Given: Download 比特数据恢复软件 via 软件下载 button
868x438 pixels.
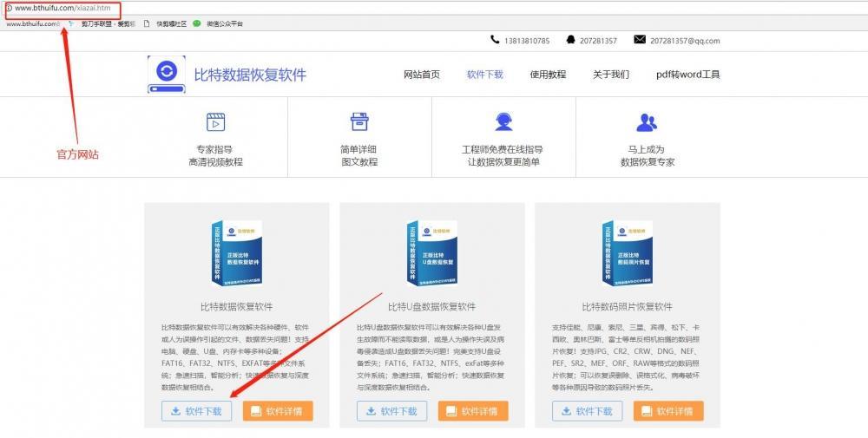Looking at the screenshot, I should pyautogui.click(x=196, y=411).
